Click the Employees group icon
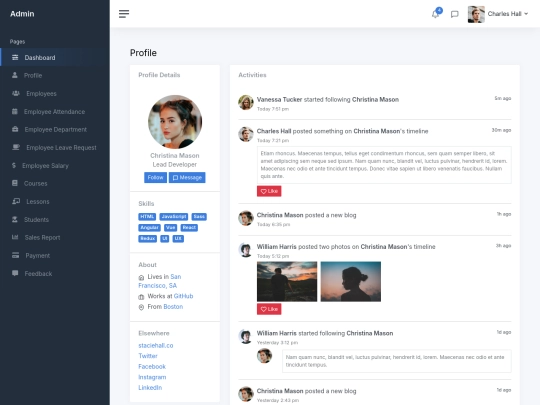The image size is (540, 405). (x=16, y=93)
